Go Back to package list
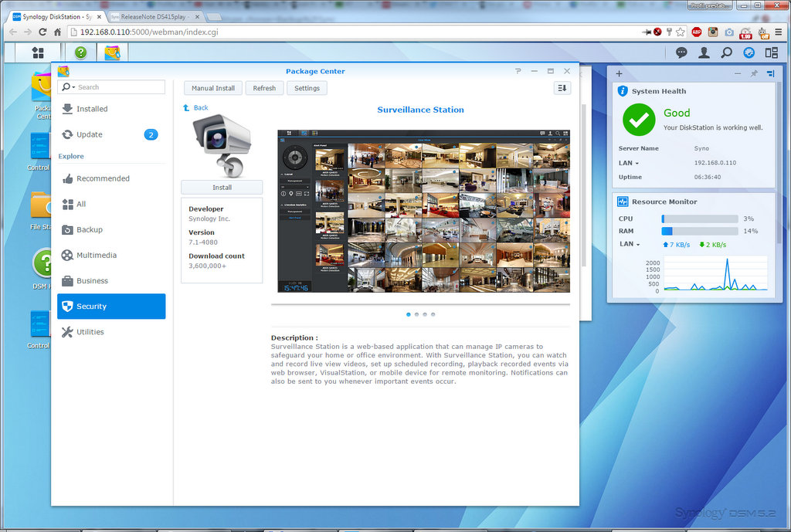791x532 pixels. coord(195,107)
